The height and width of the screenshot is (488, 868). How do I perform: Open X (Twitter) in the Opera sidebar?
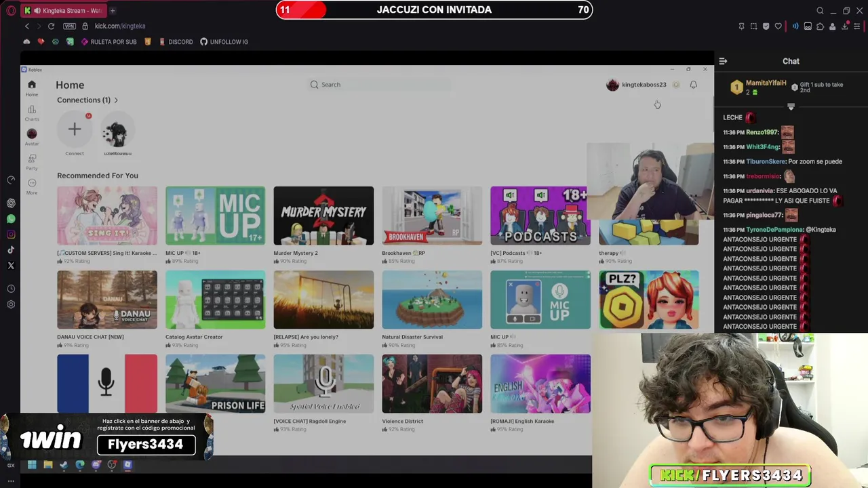point(11,266)
